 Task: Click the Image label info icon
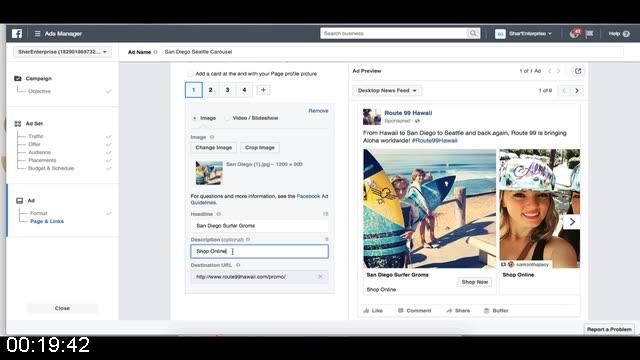212,137
